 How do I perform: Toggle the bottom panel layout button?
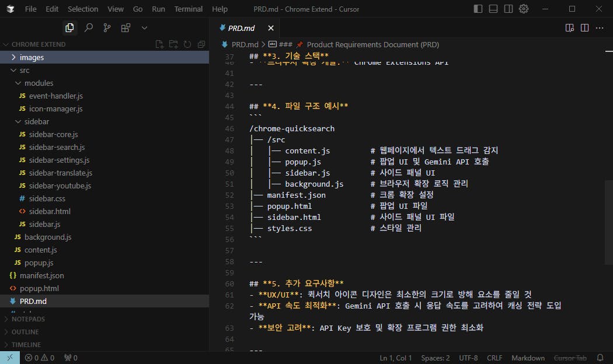[x=493, y=9]
